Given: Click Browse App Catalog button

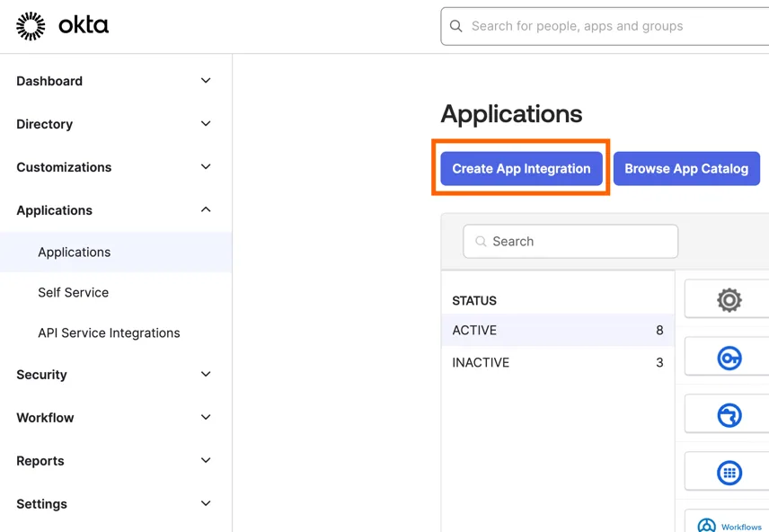Looking at the screenshot, I should pyautogui.click(x=686, y=168).
